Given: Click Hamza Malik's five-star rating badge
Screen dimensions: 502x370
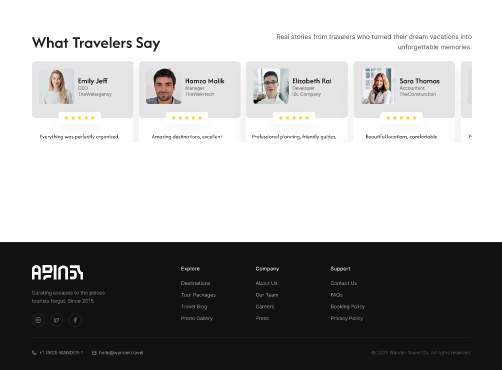Looking at the screenshot, I should [187, 118].
